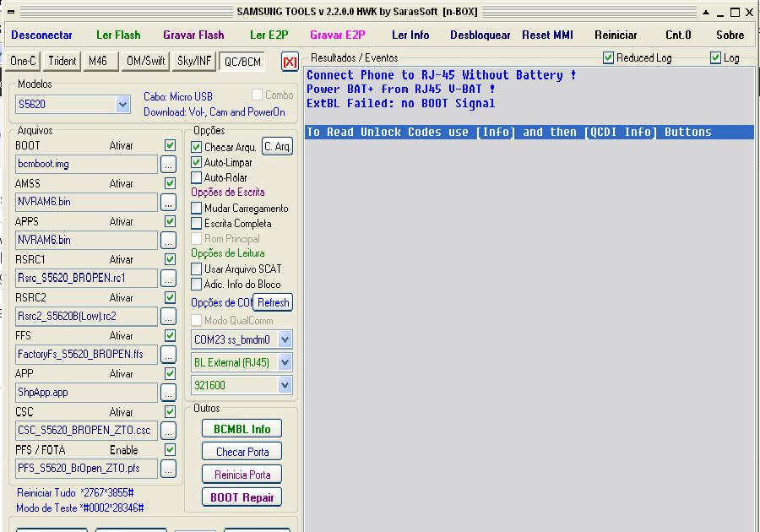The height and width of the screenshot is (532, 760).
Task: Disable AMSS Ativar checkbox
Action: (170, 183)
